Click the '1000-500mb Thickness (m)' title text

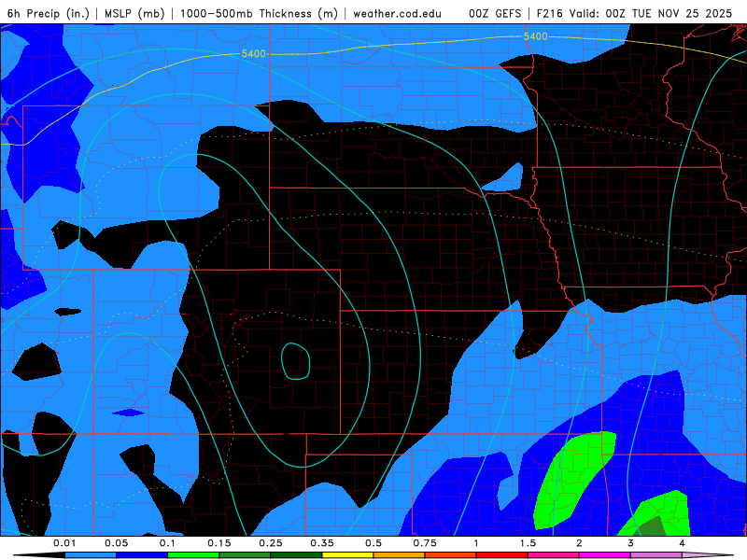pyautogui.click(x=259, y=13)
